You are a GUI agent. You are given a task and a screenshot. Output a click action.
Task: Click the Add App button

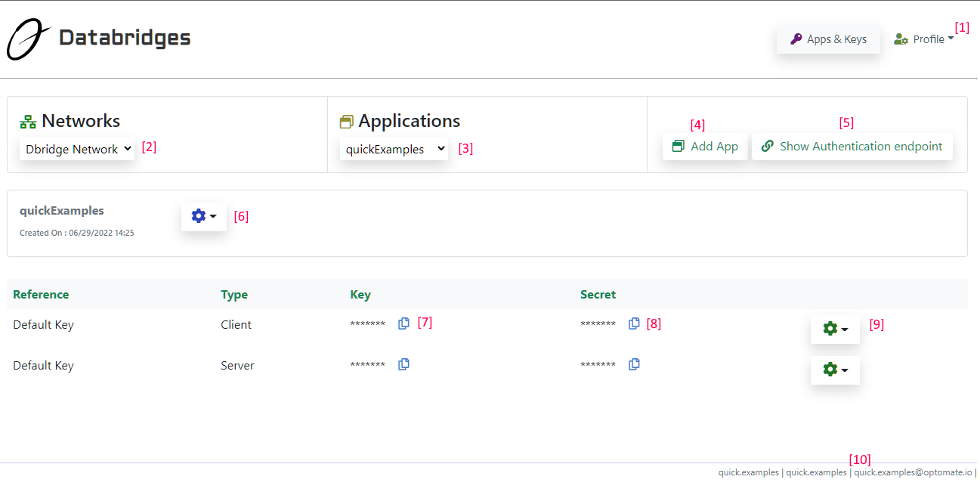tap(705, 147)
